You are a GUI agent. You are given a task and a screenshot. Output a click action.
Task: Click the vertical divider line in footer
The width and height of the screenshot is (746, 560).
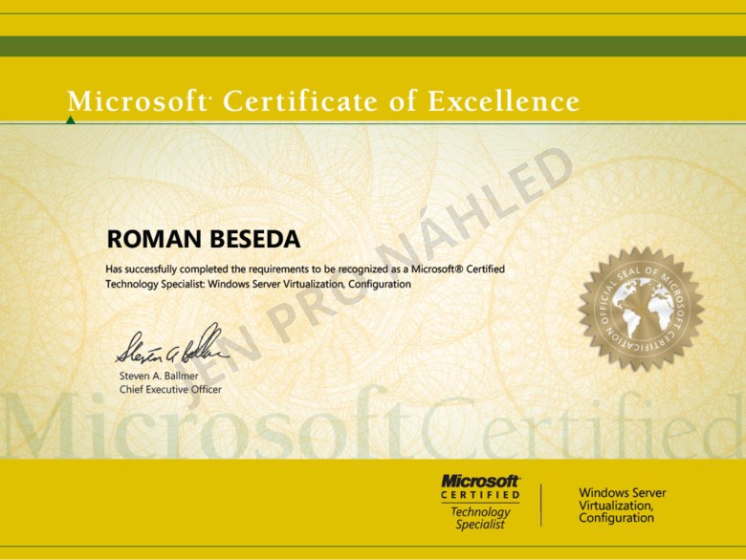click(541, 505)
